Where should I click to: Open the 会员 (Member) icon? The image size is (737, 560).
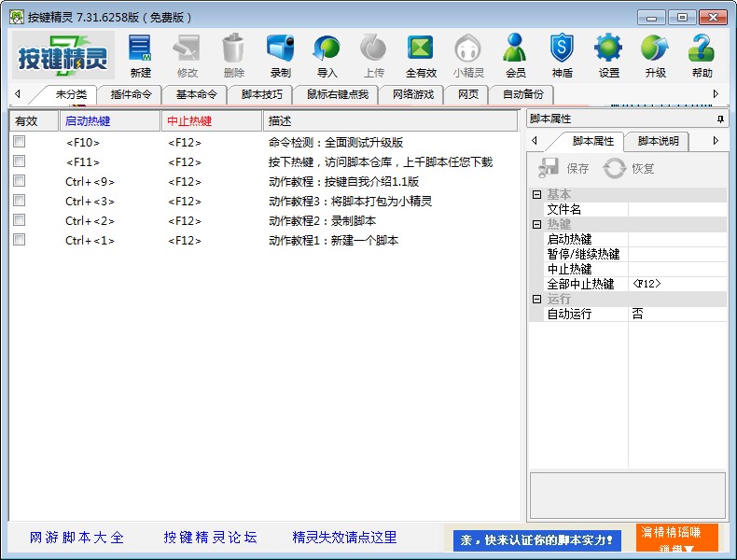(515, 55)
